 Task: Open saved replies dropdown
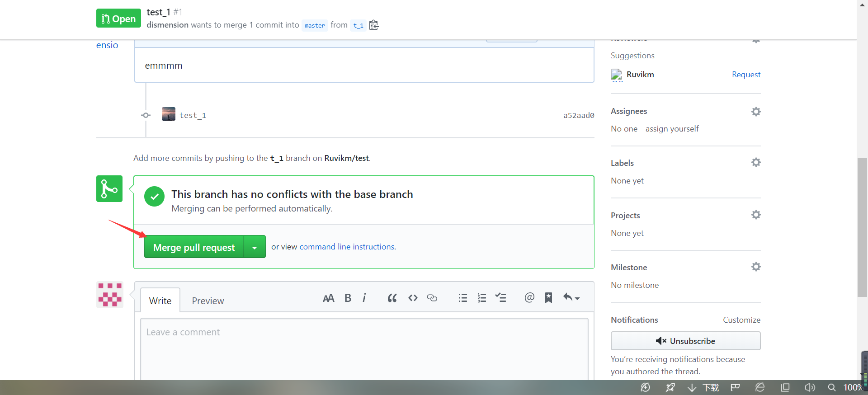[x=571, y=297]
